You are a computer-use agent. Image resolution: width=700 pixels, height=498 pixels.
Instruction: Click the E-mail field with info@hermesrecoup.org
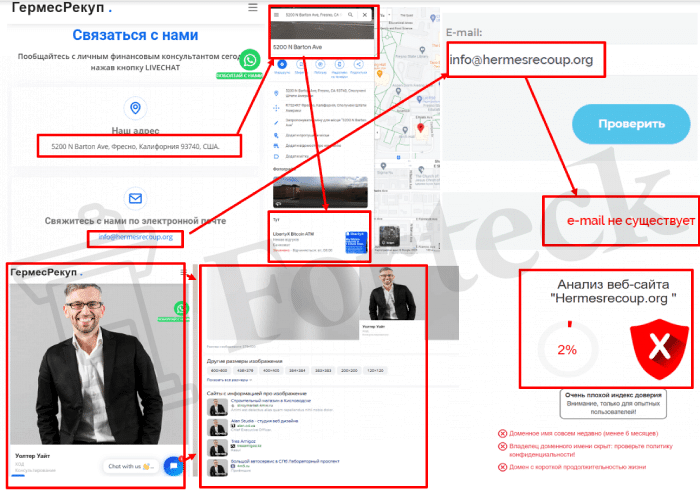click(x=526, y=59)
